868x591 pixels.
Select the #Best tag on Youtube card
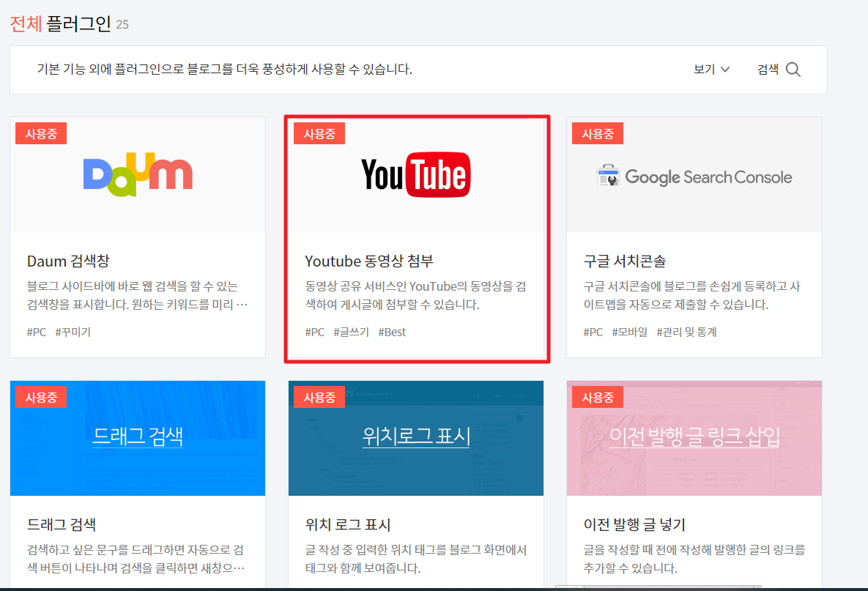[392, 332]
